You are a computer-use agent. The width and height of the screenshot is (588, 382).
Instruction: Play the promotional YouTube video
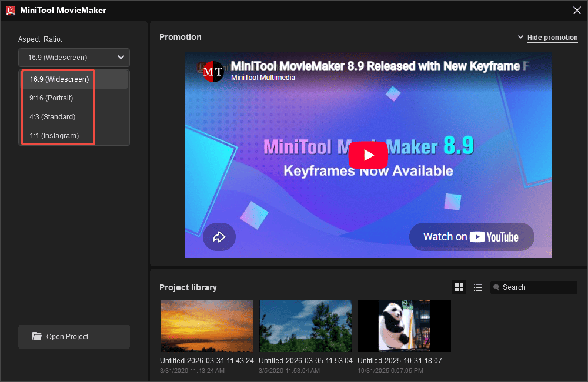(368, 155)
